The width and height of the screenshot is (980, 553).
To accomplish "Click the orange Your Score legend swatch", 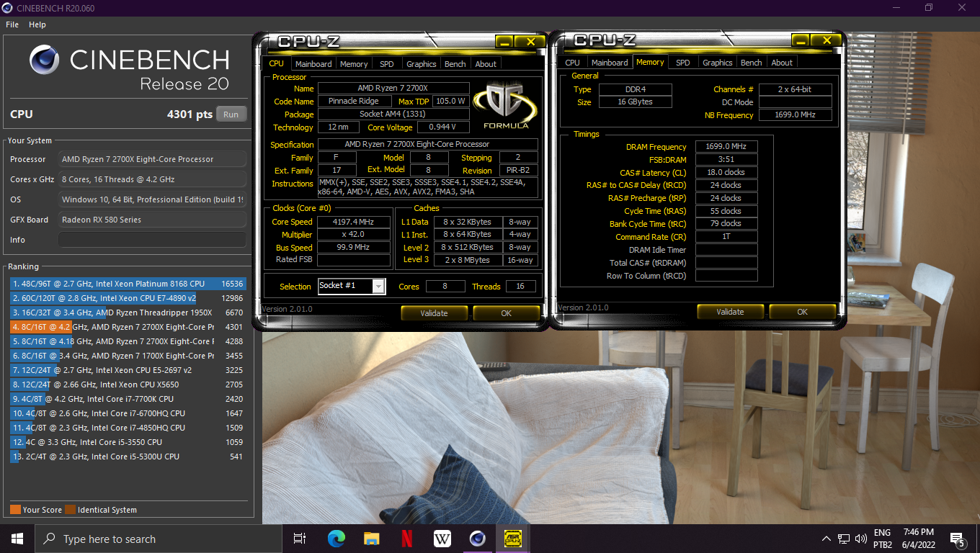I will [15, 510].
